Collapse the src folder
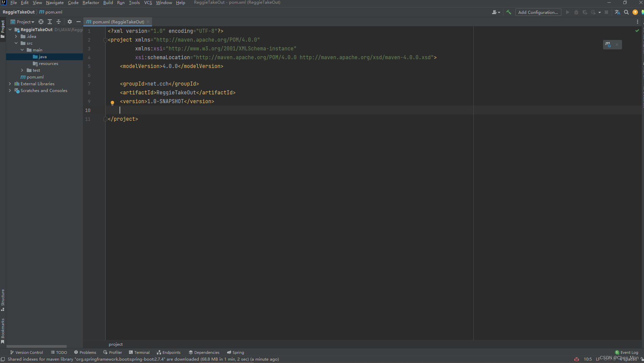Viewport: 644px width, 363px height. [x=16, y=43]
